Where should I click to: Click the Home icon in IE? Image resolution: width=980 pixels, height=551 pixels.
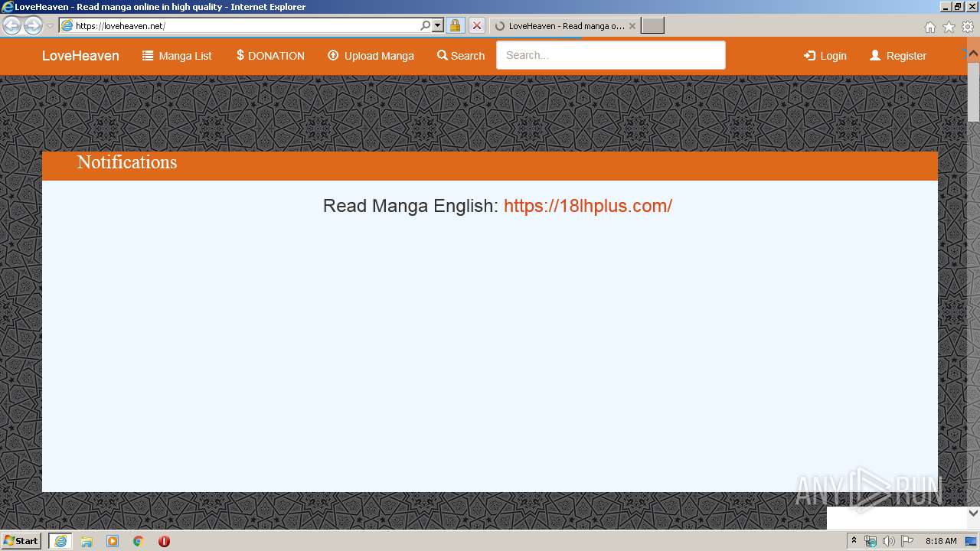click(929, 27)
